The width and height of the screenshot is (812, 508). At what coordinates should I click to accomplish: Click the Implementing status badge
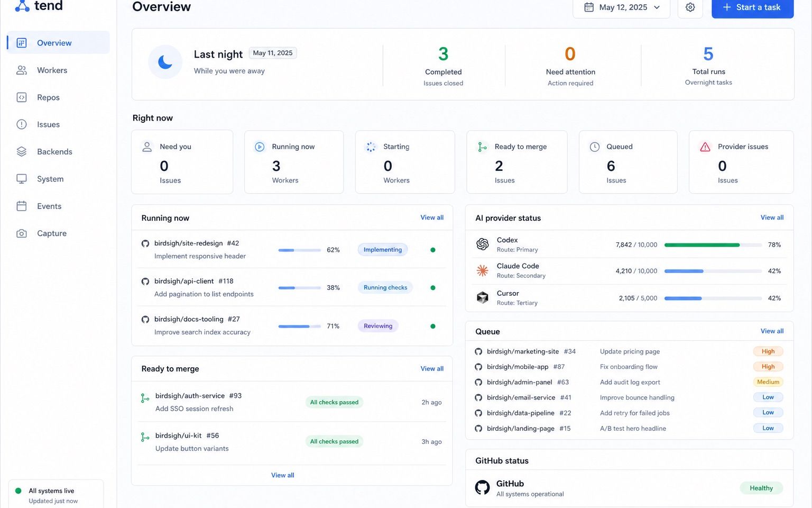383,250
